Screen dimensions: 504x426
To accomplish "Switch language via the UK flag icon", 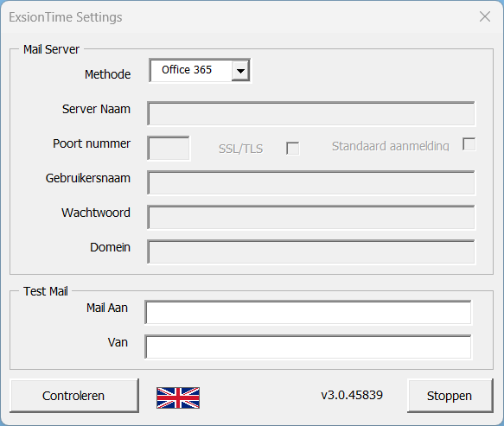I will (178, 397).
